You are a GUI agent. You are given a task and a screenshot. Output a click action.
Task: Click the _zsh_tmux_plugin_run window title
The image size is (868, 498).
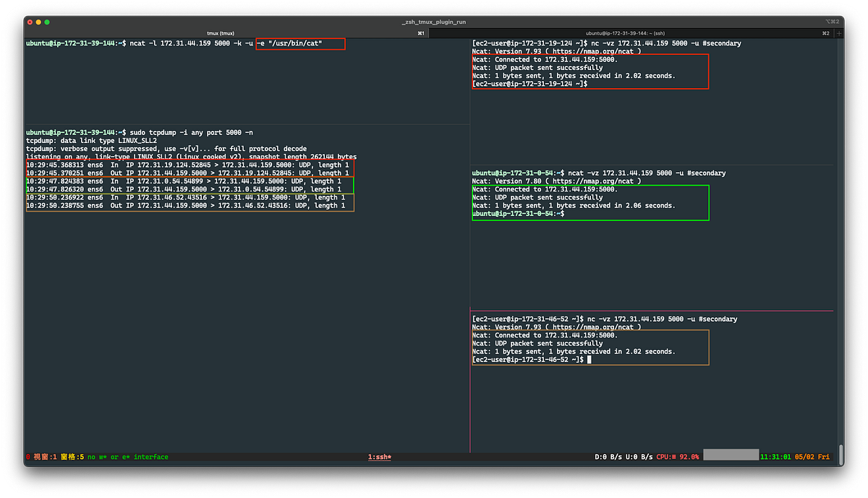[434, 22]
